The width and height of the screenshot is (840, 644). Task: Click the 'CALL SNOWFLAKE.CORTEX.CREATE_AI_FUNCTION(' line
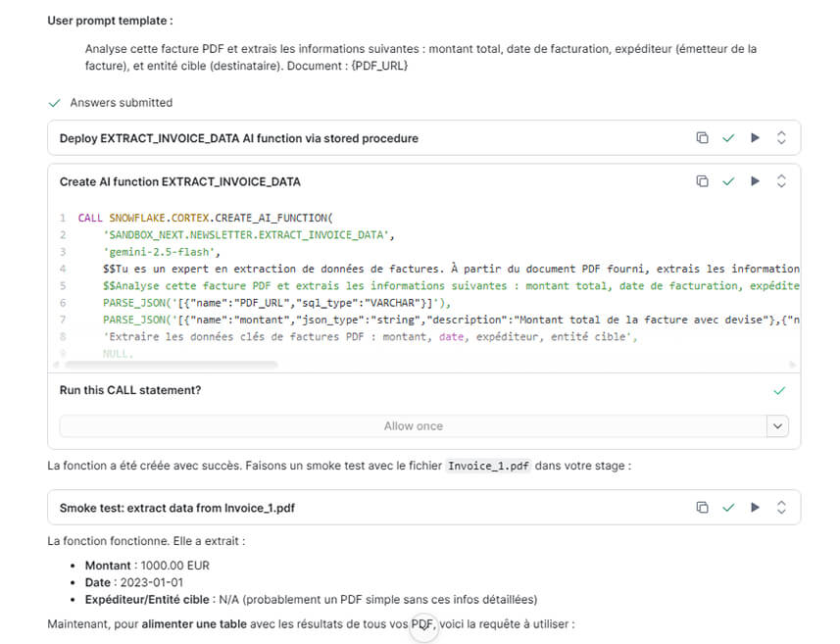pyautogui.click(x=205, y=218)
